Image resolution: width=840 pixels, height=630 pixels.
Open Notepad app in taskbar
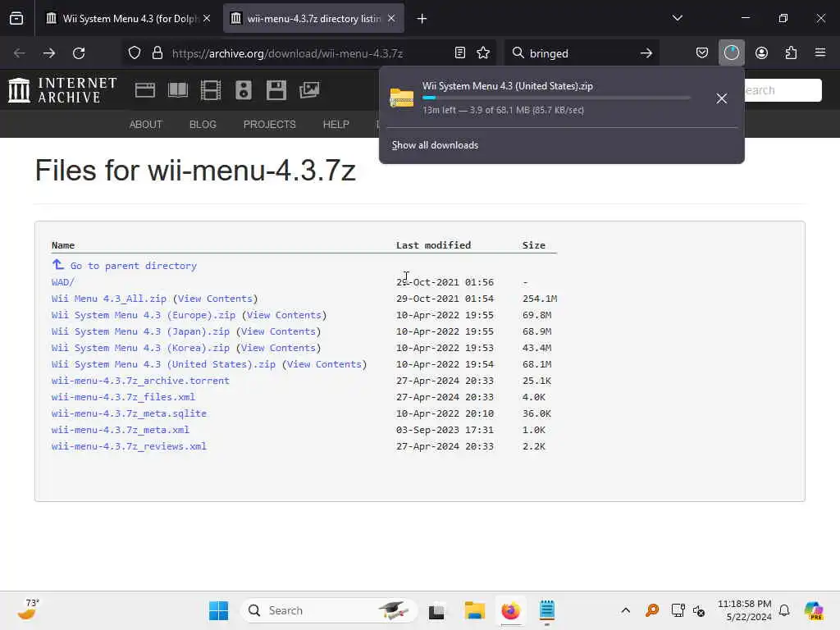tap(547, 610)
